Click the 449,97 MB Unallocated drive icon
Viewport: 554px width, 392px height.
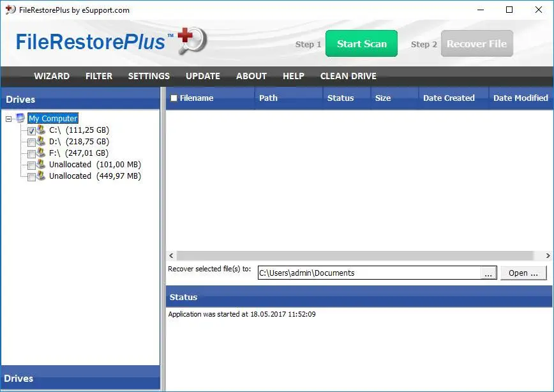pyautogui.click(x=41, y=176)
